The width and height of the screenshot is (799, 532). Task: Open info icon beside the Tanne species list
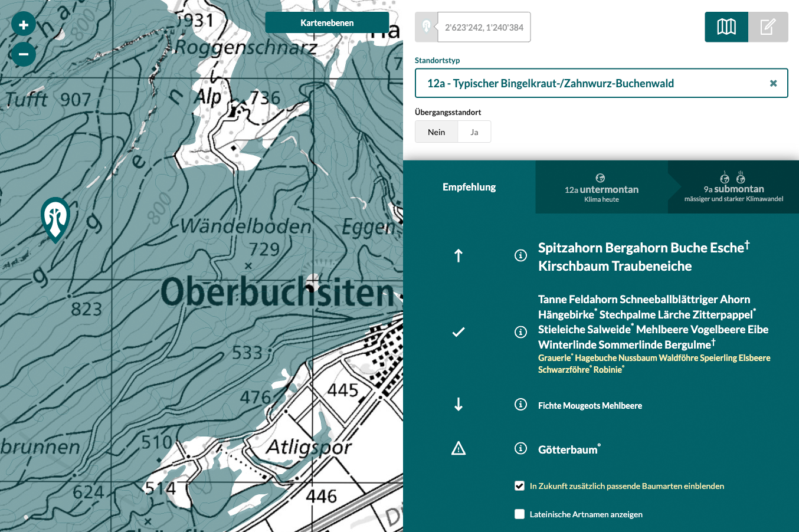click(x=520, y=332)
